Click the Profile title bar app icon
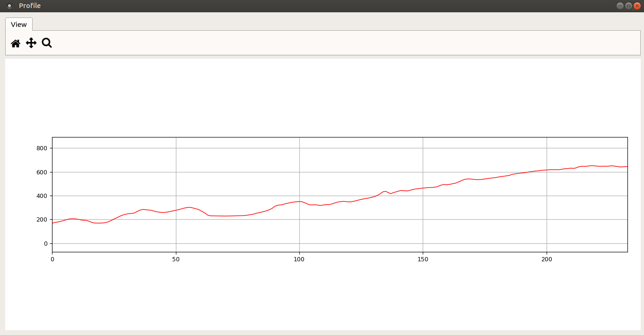 [9, 6]
